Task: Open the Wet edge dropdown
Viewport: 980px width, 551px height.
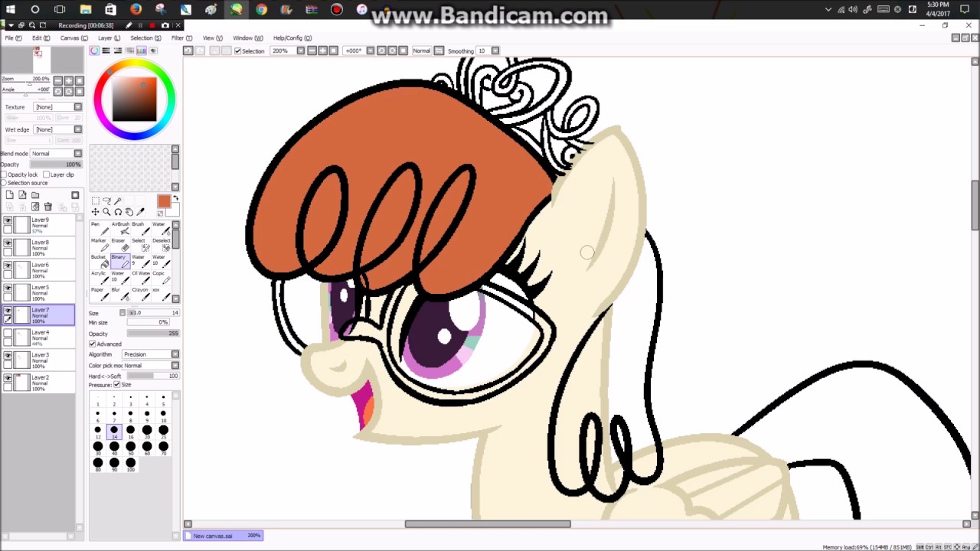Action: [58, 129]
